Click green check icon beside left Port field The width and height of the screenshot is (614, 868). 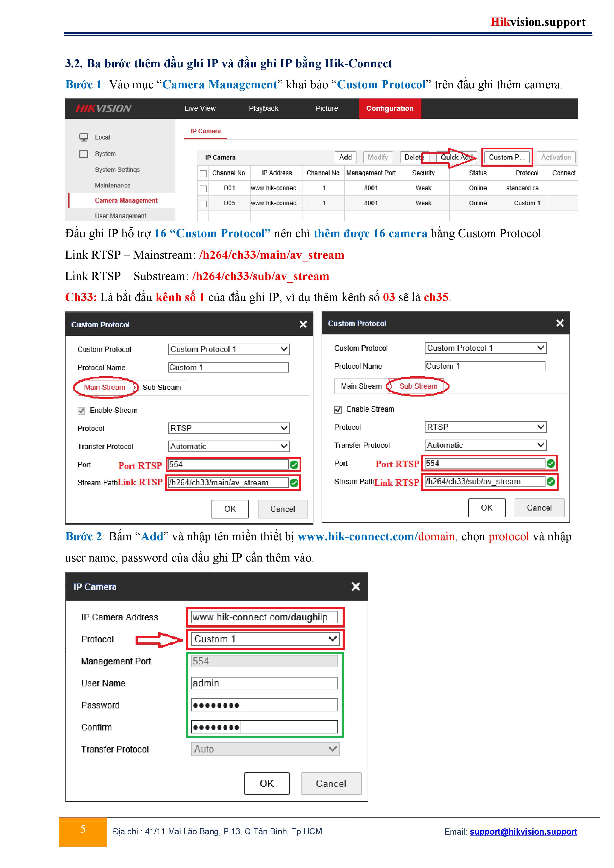294,465
